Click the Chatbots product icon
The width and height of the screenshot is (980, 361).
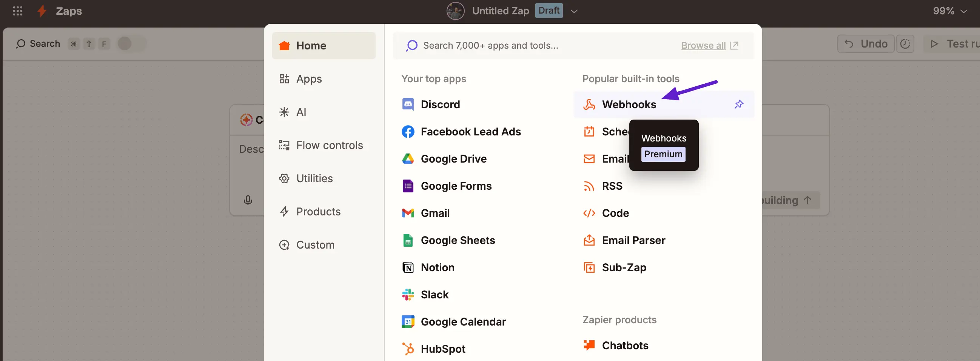coord(589,345)
